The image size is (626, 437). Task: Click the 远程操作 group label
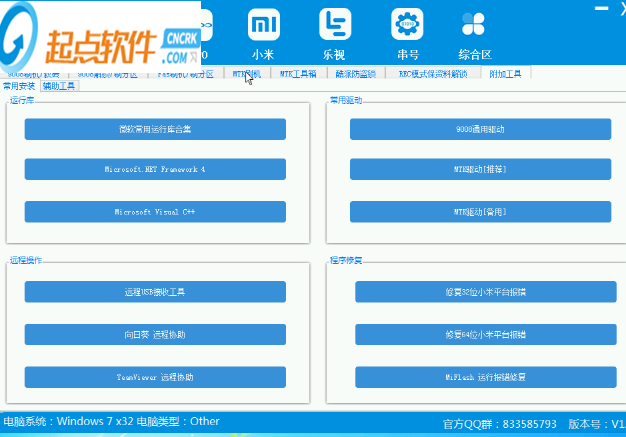tap(26, 260)
